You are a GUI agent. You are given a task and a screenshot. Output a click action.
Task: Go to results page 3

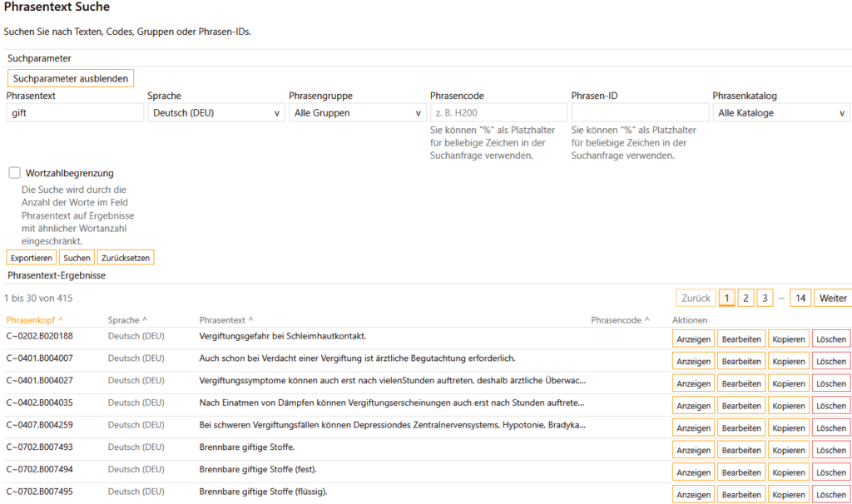[x=765, y=299]
